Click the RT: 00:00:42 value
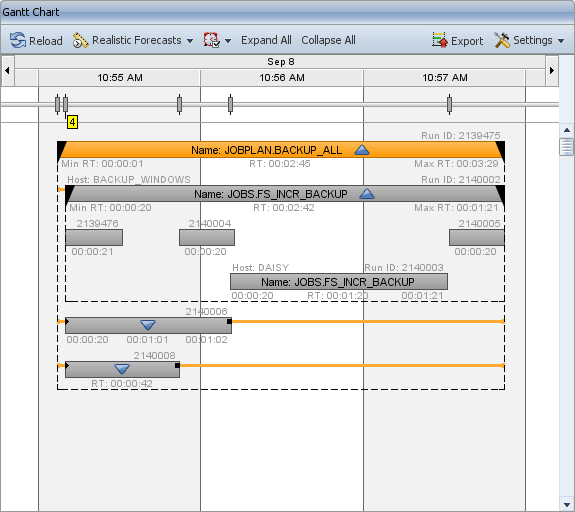This screenshot has width=575, height=512. 122,384
